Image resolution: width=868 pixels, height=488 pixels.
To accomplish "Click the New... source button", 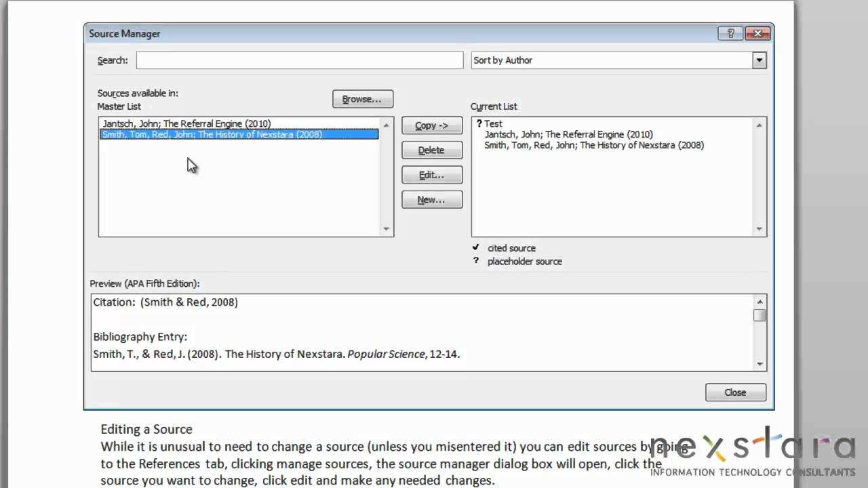I will [432, 200].
